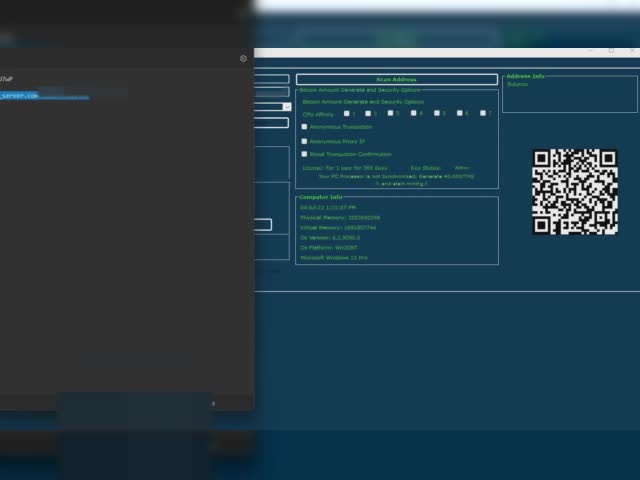The width and height of the screenshot is (640, 480).
Task: Click the Balance label in Address Info
Action: click(x=518, y=84)
